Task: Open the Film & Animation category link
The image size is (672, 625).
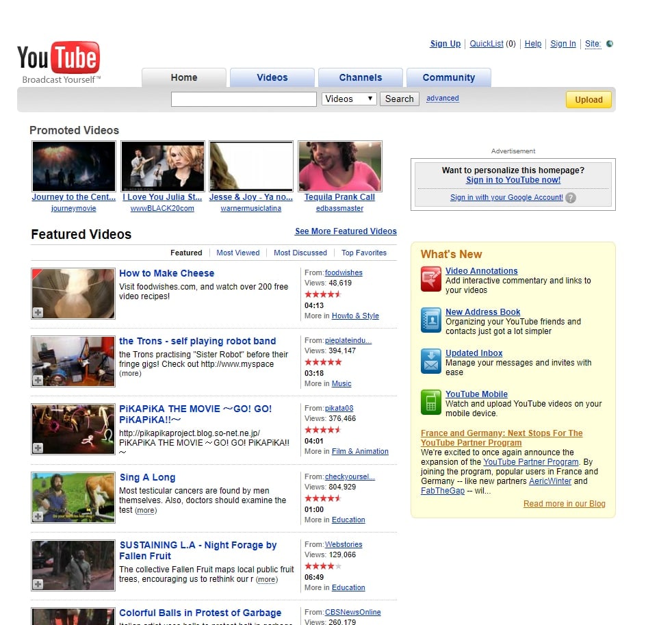Action: (x=360, y=451)
